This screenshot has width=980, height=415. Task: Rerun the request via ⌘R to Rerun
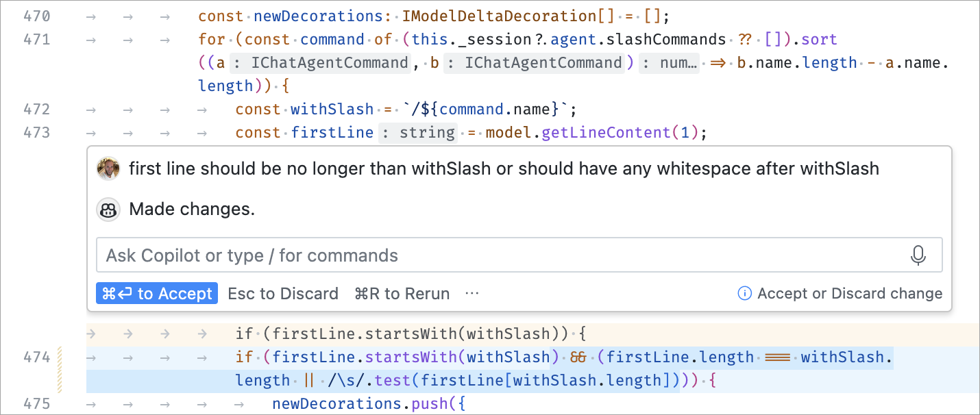tap(402, 293)
